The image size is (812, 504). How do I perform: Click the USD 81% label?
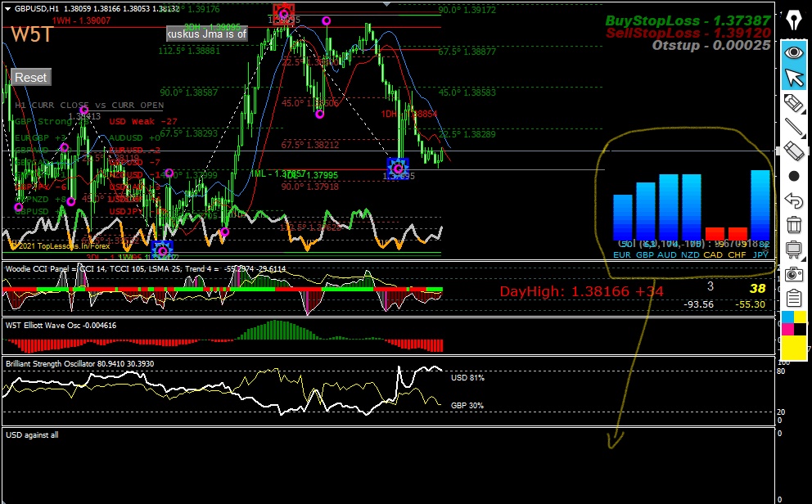[x=467, y=378]
